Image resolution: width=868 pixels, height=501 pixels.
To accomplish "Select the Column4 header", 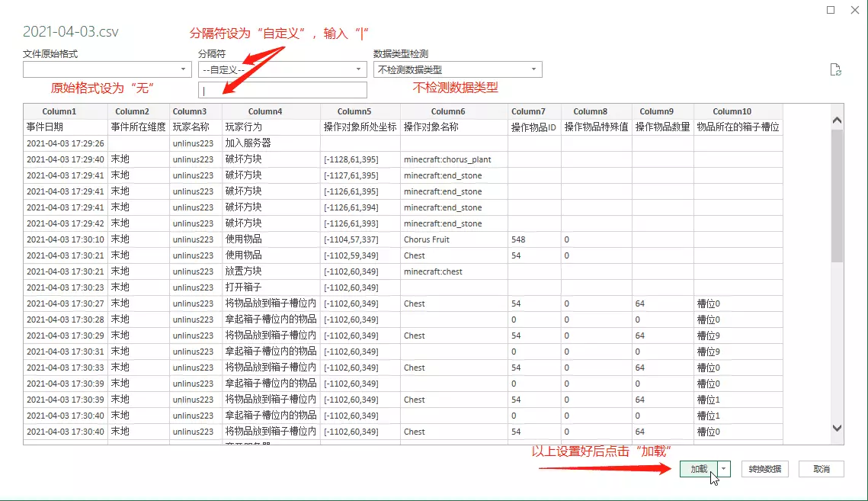I will pyautogui.click(x=271, y=111).
